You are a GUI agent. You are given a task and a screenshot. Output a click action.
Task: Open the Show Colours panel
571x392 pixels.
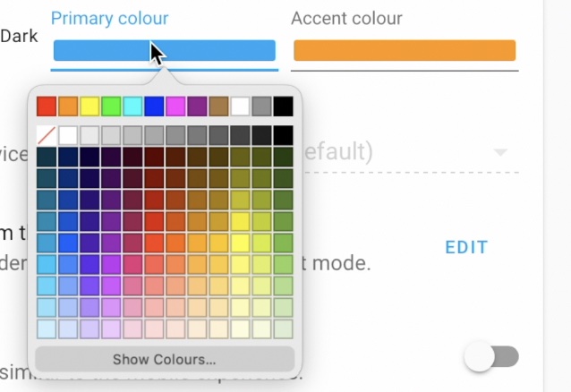coord(165,359)
